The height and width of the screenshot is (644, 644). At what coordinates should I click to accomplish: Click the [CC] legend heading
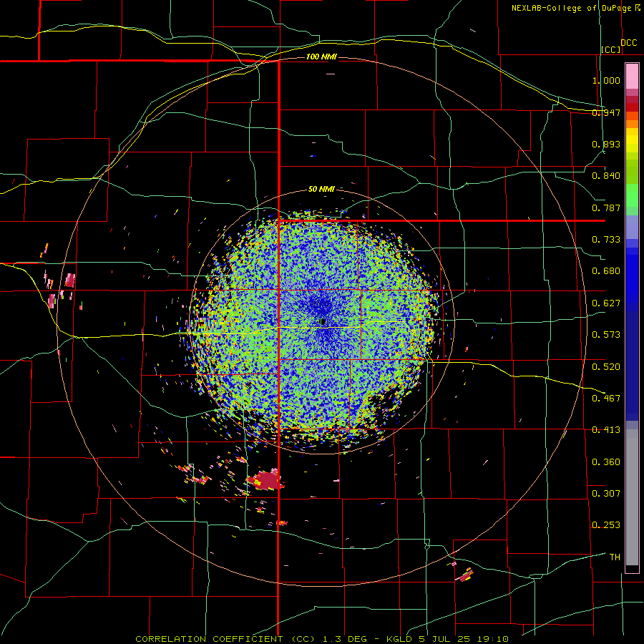(x=611, y=49)
